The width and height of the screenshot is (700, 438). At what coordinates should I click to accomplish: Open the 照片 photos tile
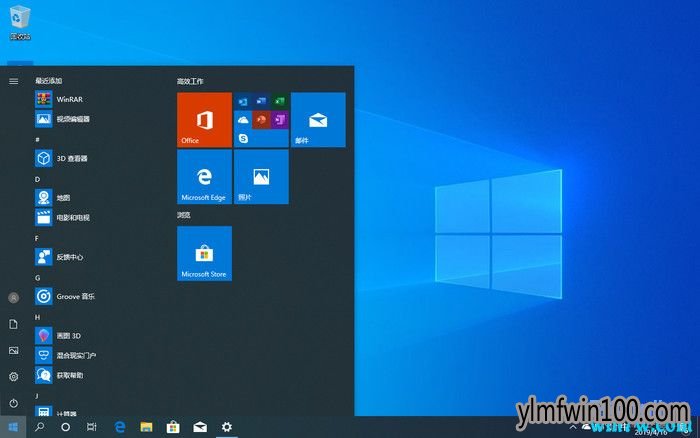pos(261,177)
